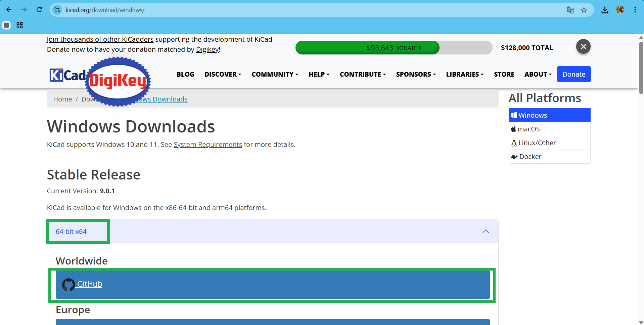Open the browser downloads icon
Viewport: 644px width, 325px height.
(x=605, y=10)
